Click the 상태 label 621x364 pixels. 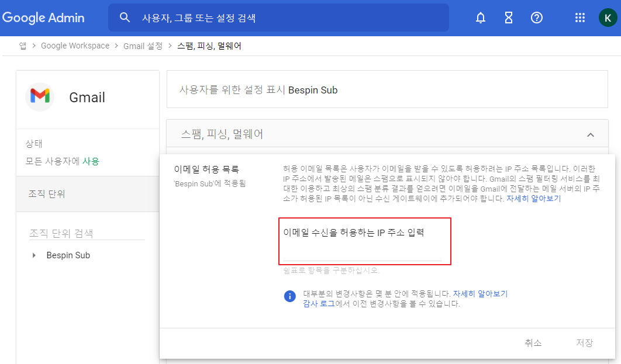point(34,144)
